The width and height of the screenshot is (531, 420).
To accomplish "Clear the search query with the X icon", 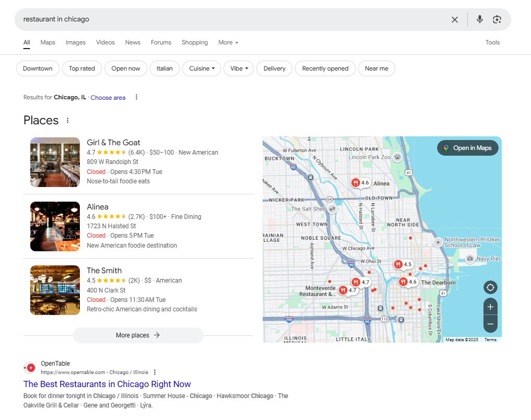I will tap(455, 19).
